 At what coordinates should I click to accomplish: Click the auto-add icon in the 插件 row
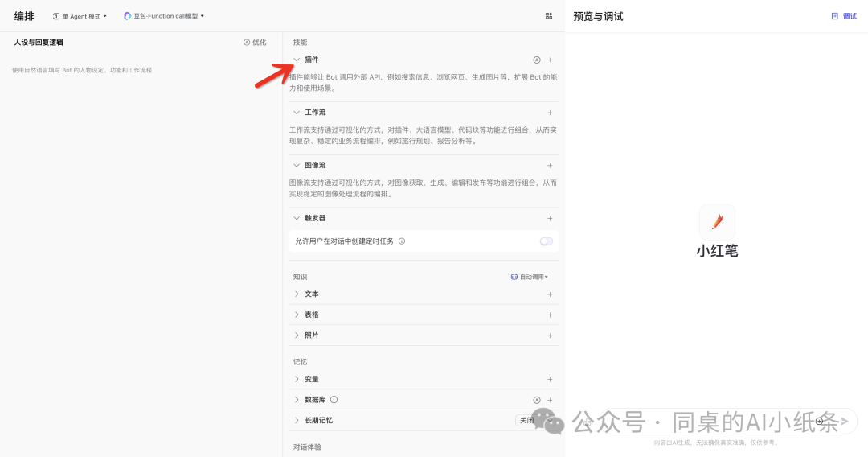(x=536, y=60)
